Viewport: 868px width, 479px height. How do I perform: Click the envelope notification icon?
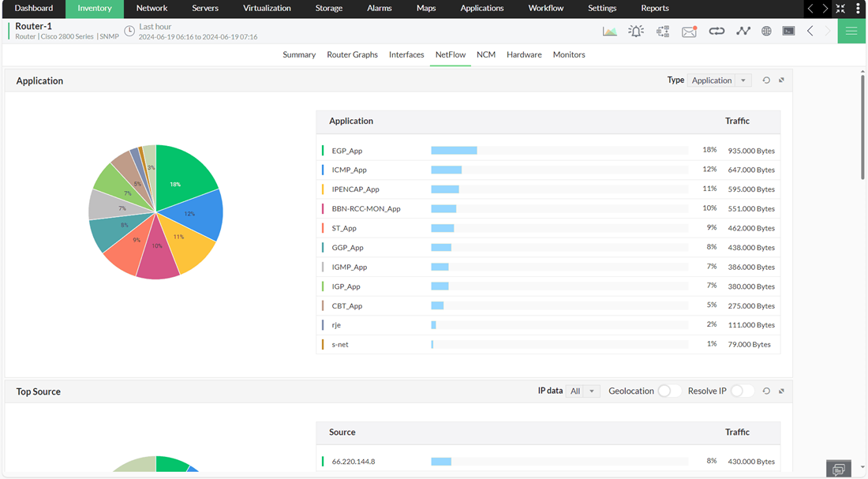click(689, 32)
